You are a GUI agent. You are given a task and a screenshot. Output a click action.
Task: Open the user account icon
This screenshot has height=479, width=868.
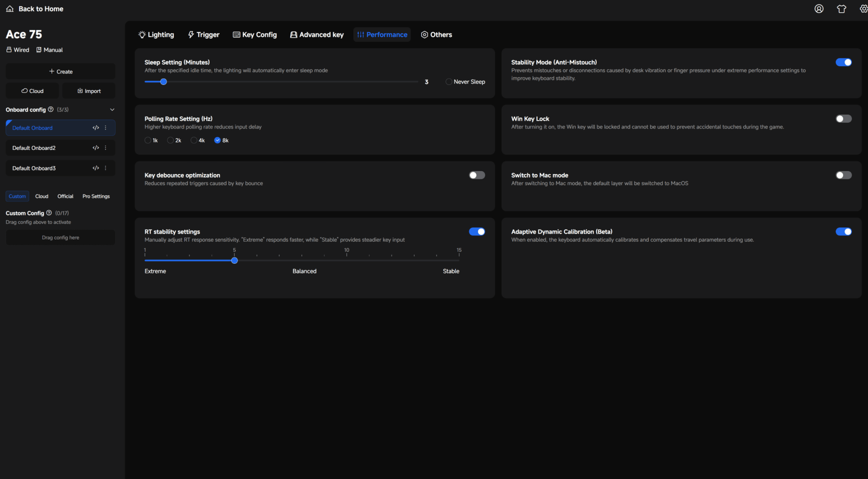819,9
